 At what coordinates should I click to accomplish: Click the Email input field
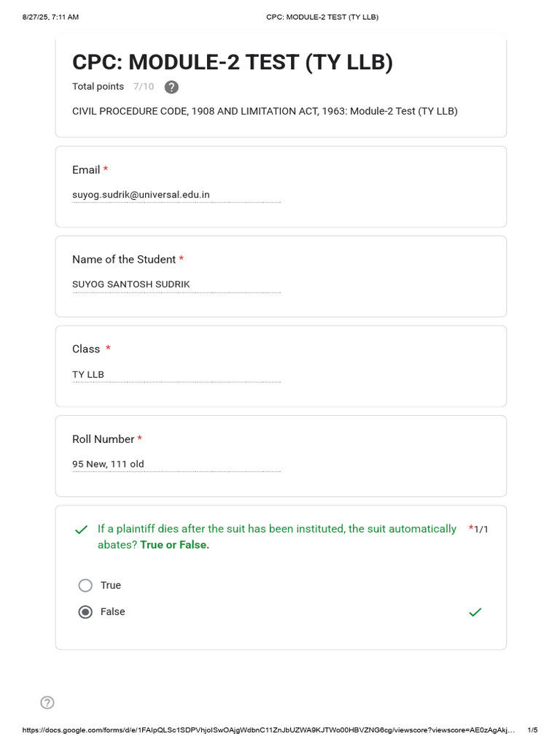(x=176, y=195)
